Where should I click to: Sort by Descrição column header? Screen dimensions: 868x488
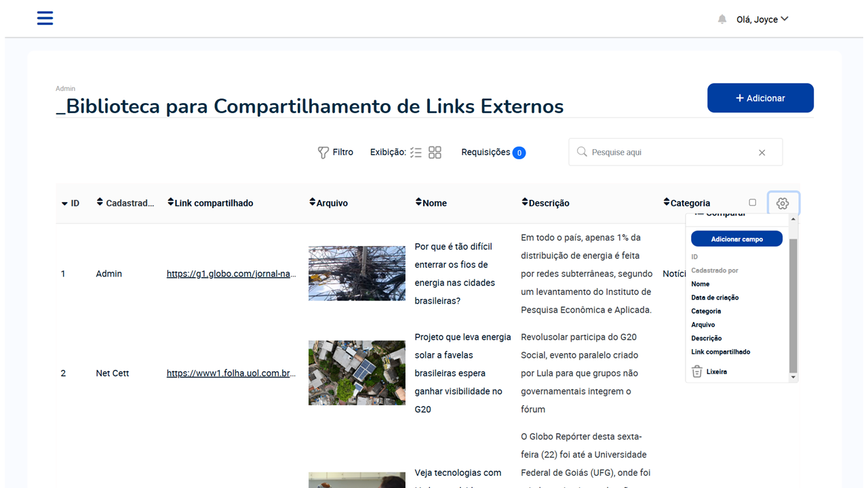pos(545,203)
